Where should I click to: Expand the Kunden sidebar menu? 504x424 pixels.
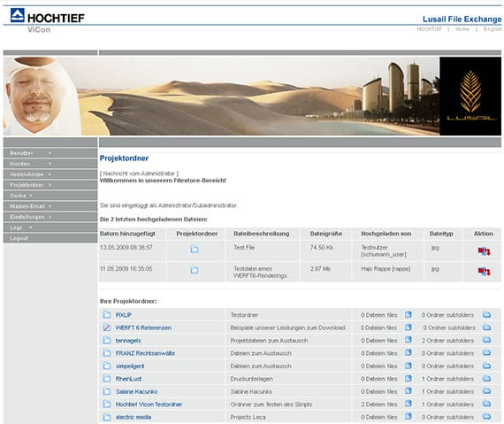tap(50, 164)
